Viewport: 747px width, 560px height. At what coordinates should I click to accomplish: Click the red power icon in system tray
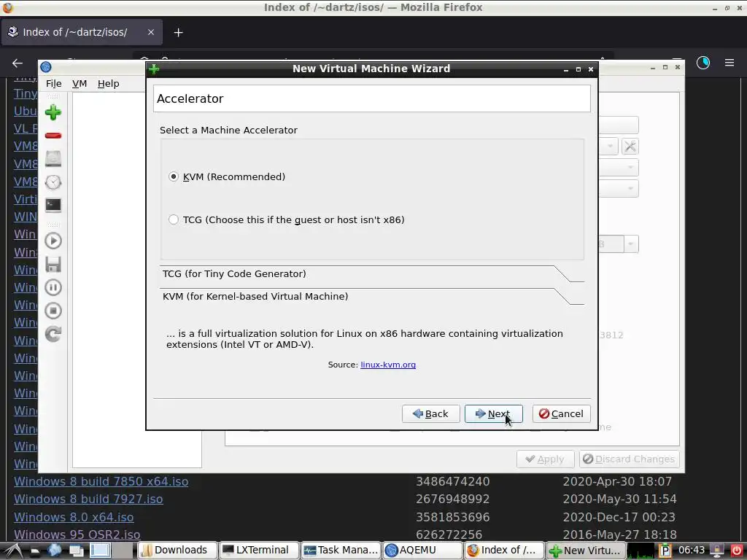736,550
